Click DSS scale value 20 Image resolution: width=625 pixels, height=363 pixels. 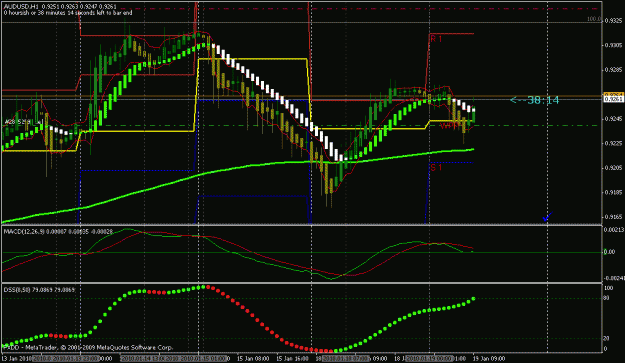(x=607, y=338)
